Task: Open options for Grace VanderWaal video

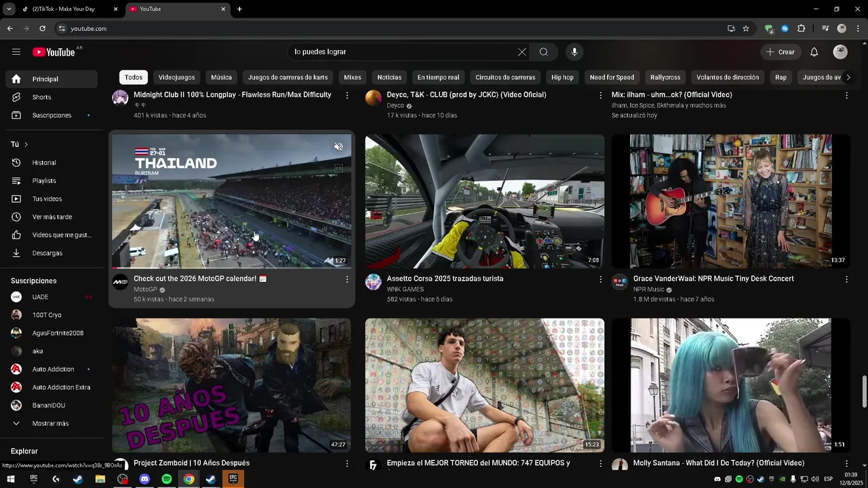Action: (846, 279)
